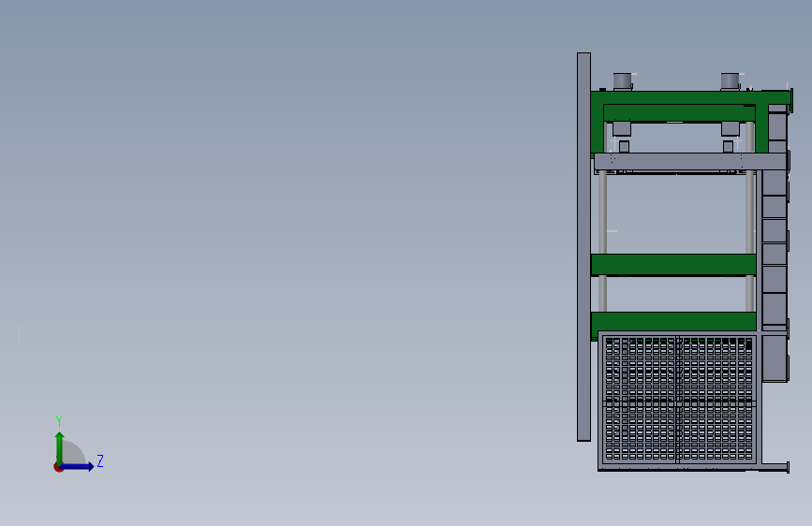The height and width of the screenshot is (526, 812).
Task: Select the top green frame beam
Action: click(691, 98)
